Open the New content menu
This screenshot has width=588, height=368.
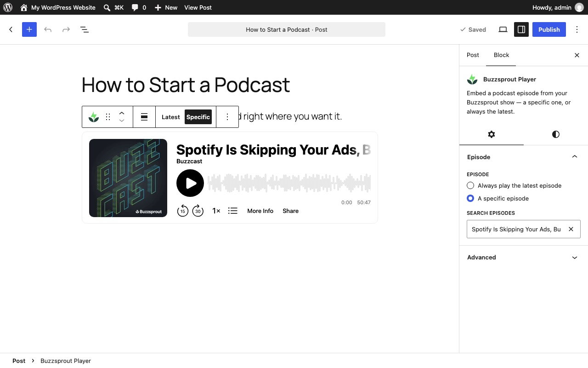point(166,7)
